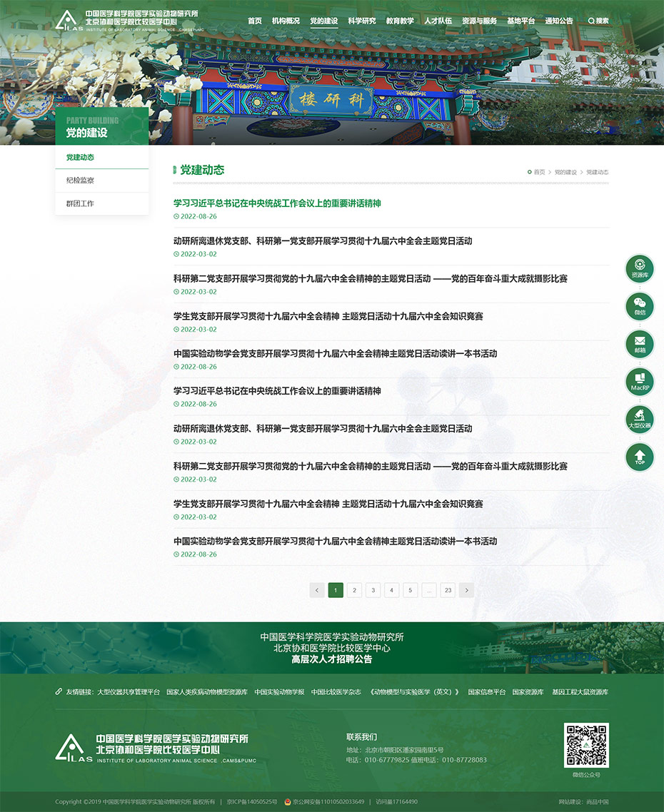This screenshot has width=664, height=812.
Task: Click the WeChat QR code image
Action: coord(586,745)
